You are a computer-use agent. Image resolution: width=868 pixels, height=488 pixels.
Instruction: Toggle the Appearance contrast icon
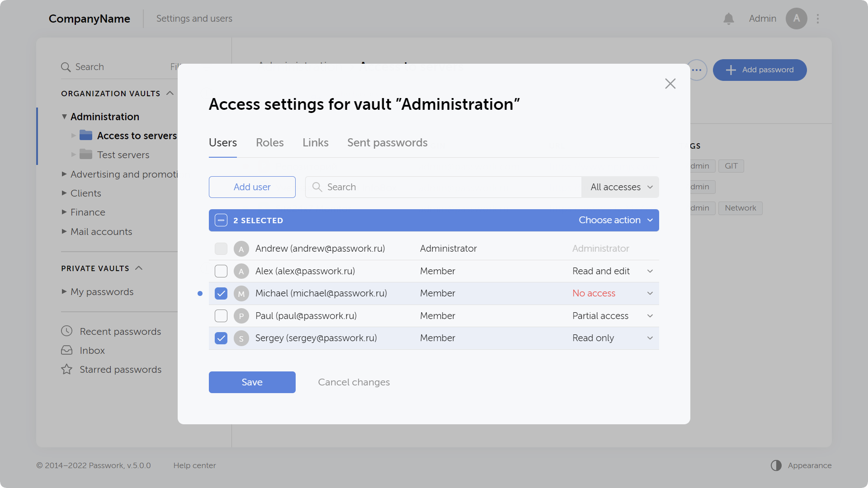tap(776, 465)
